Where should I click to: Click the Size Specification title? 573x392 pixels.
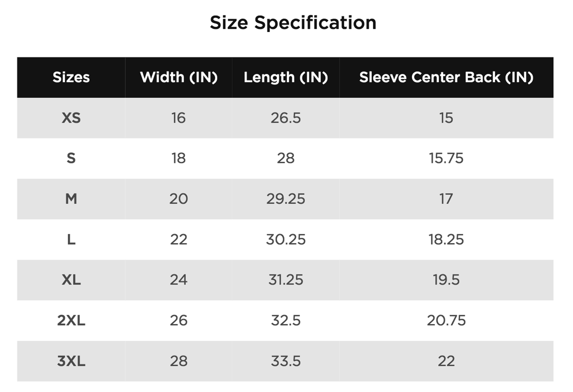(x=293, y=23)
